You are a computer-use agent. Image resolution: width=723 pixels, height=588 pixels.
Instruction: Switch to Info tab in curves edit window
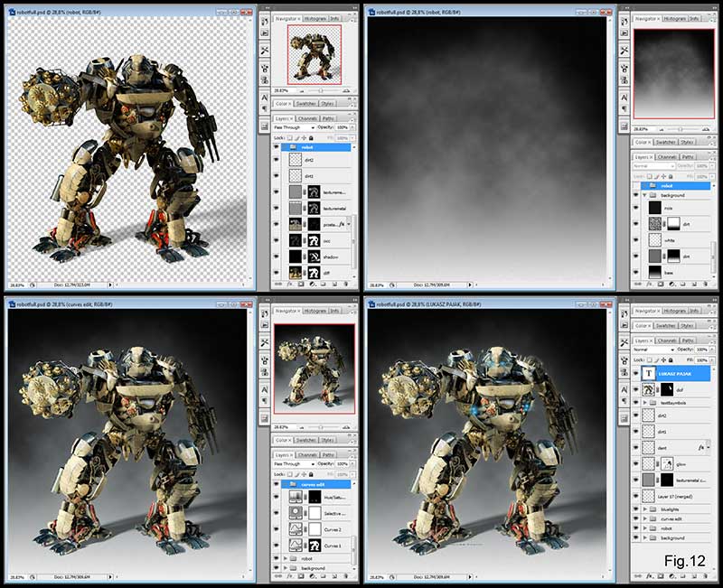[334, 311]
